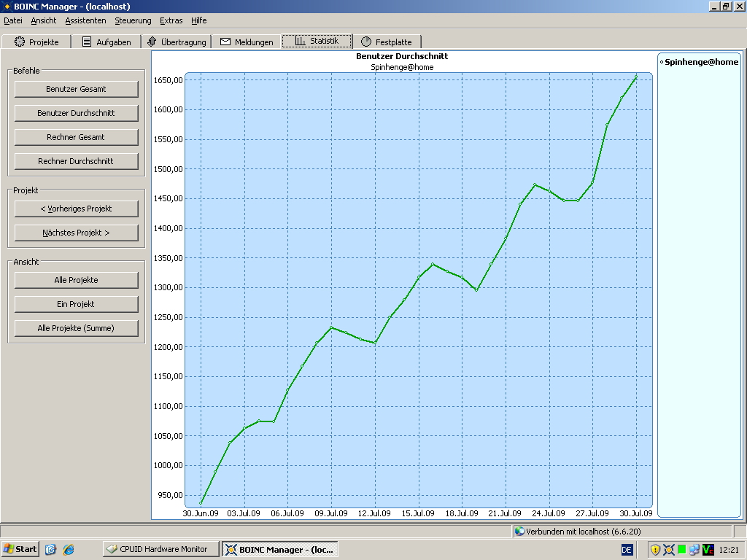
Task: Switch to CPUID Hardware Monitor window
Action: click(x=161, y=549)
